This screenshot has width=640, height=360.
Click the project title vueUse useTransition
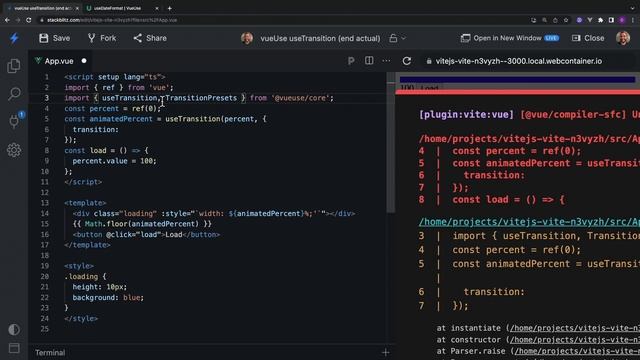tap(320, 38)
